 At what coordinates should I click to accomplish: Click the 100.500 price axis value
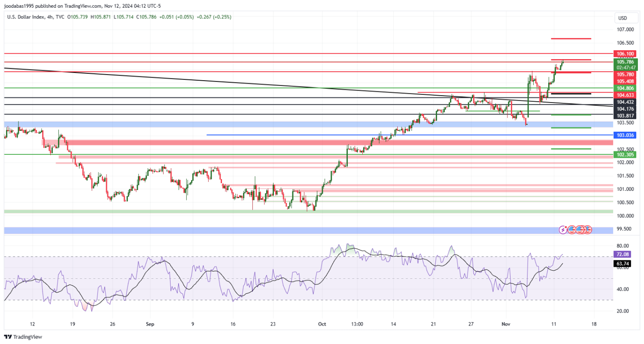625,202
